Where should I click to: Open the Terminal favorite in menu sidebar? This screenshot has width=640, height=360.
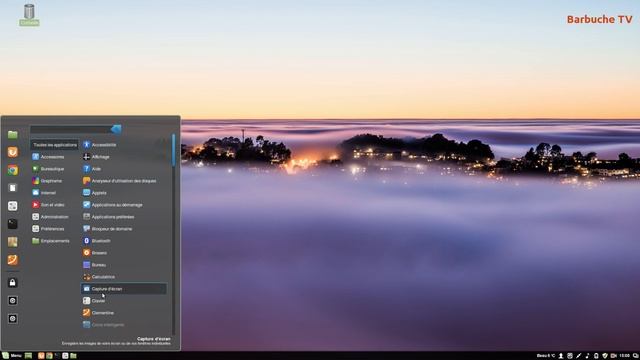pyautogui.click(x=13, y=224)
